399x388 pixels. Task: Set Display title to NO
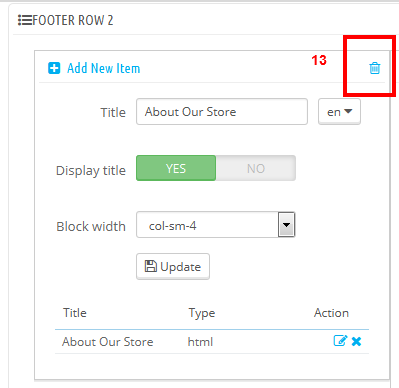point(256,168)
